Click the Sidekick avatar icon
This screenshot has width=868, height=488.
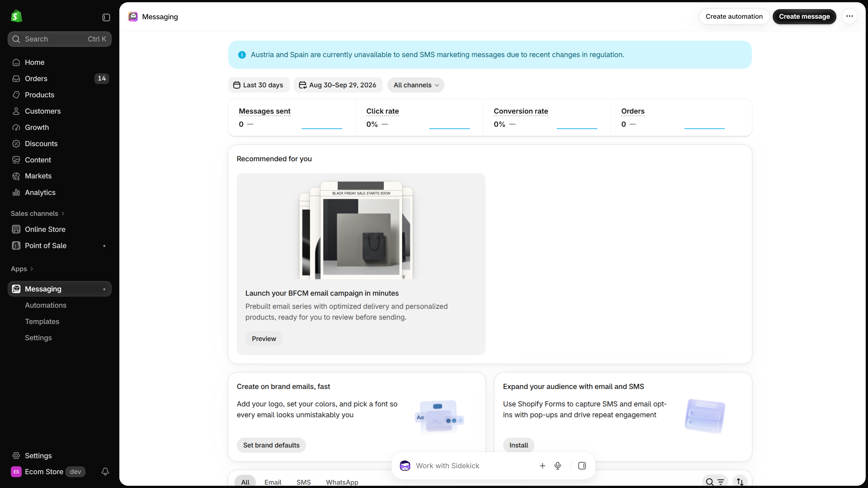405,465
